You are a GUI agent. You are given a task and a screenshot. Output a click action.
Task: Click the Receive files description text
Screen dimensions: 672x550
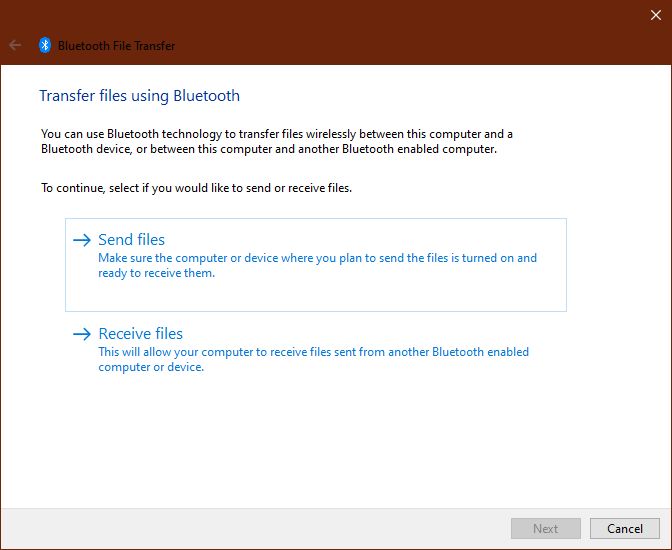coord(313,352)
